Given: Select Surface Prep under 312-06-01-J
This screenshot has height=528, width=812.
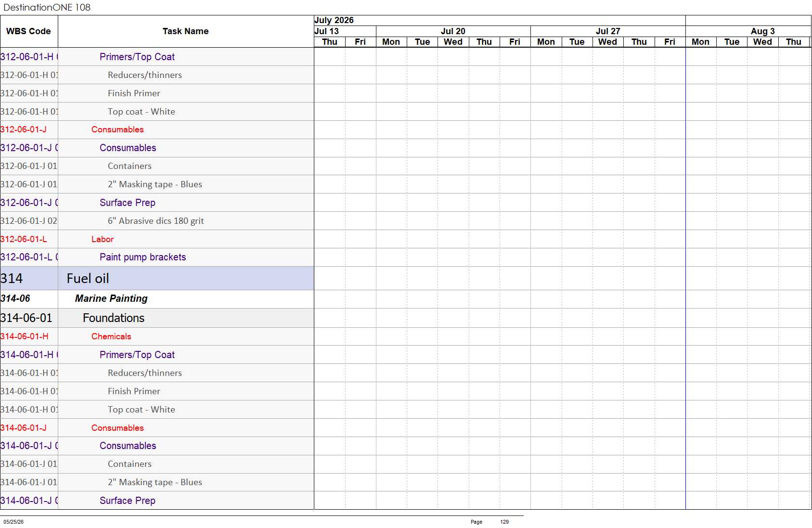Looking at the screenshot, I should point(128,203).
